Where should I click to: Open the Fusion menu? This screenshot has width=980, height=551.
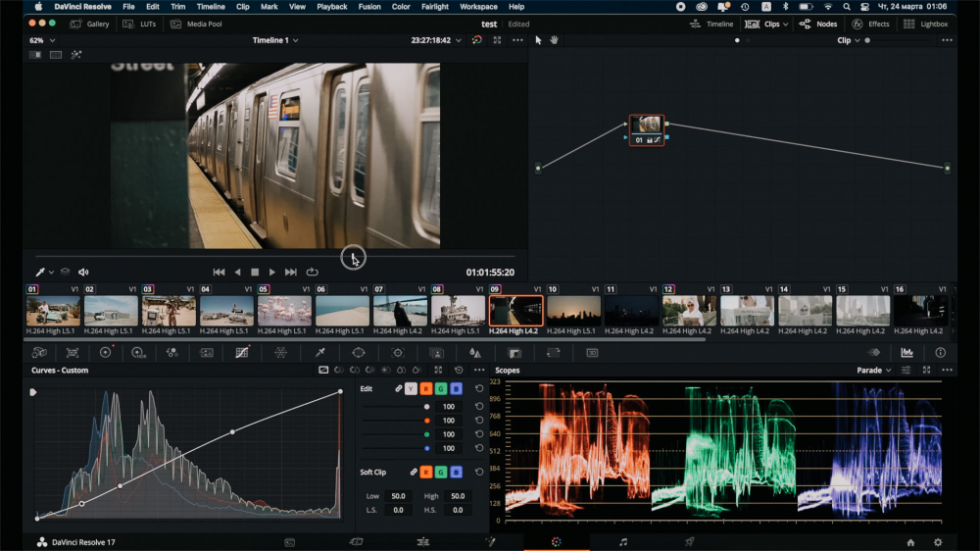click(x=368, y=7)
